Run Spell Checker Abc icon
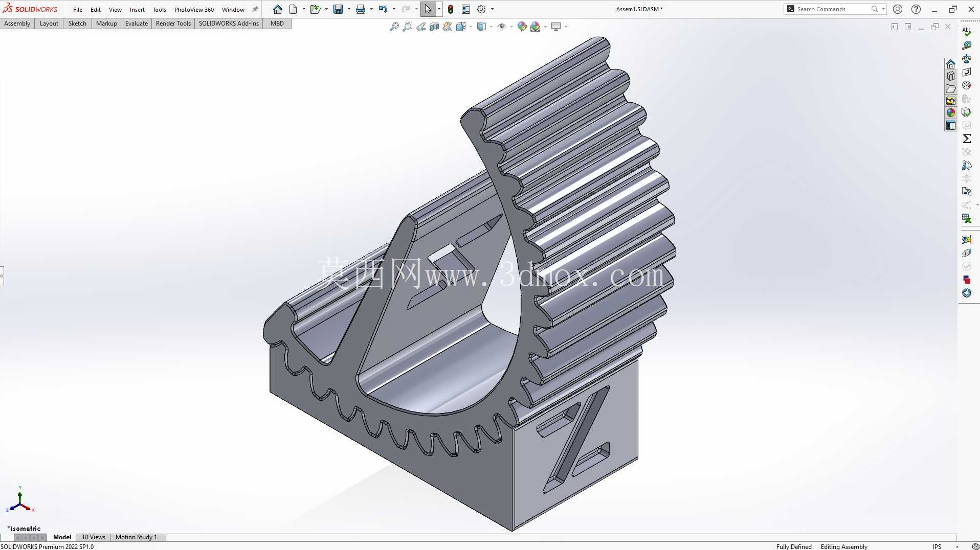The image size is (980, 550). click(967, 32)
